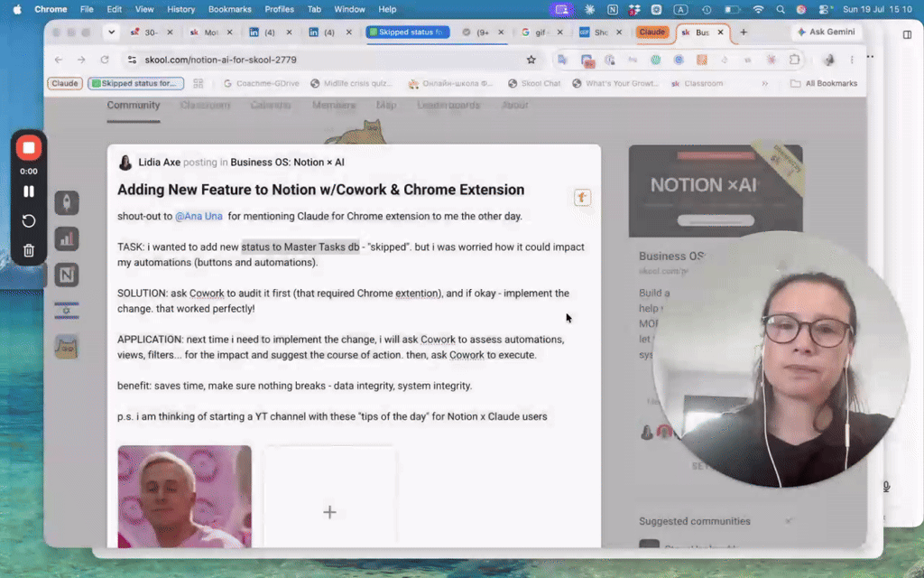
Task: Open the Chrome three-dot menu
Action: pos(852,60)
